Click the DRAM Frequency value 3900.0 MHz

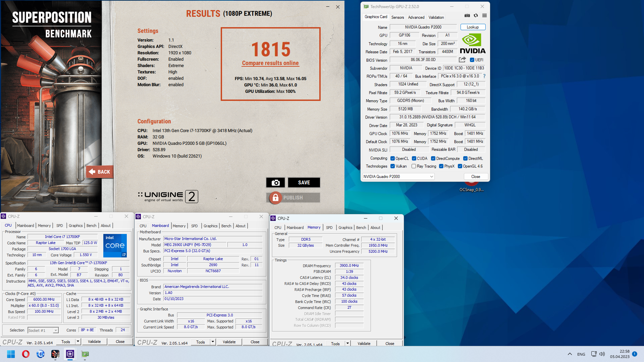[x=349, y=265]
